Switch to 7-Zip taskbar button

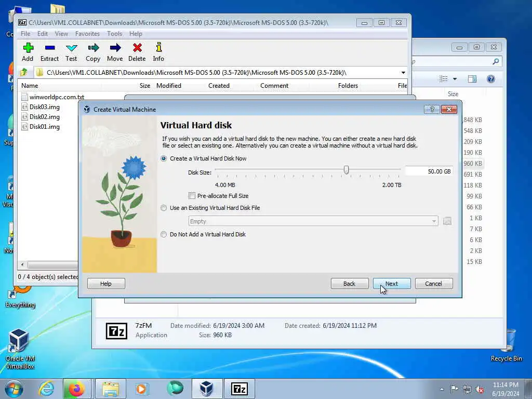[x=240, y=389]
